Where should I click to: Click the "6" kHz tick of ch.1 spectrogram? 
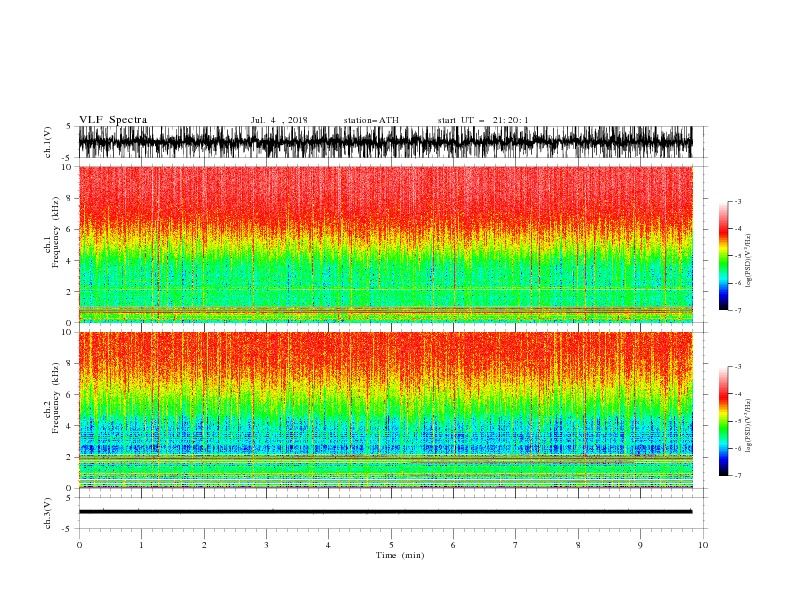click(x=70, y=229)
